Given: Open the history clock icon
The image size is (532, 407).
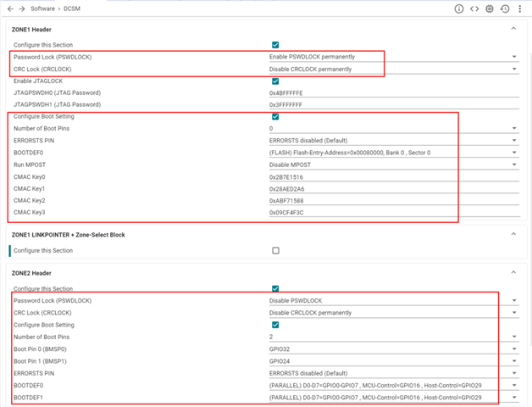Looking at the screenshot, I should [506, 8].
